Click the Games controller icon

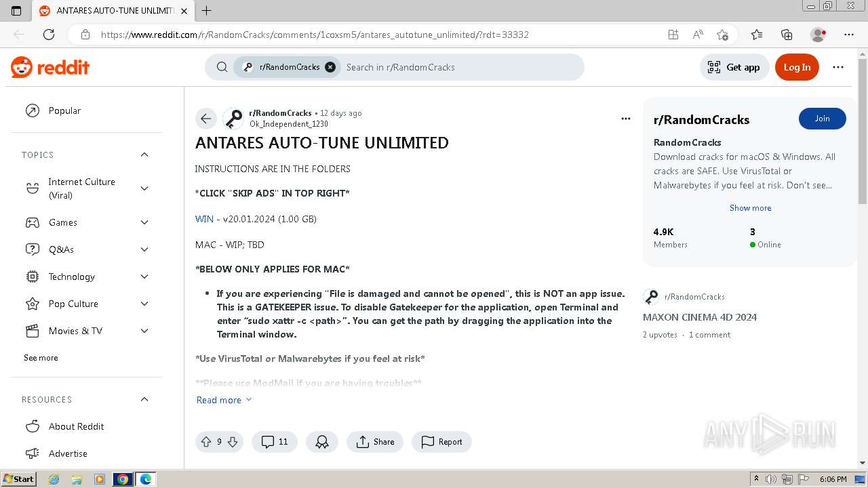pos(32,222)
